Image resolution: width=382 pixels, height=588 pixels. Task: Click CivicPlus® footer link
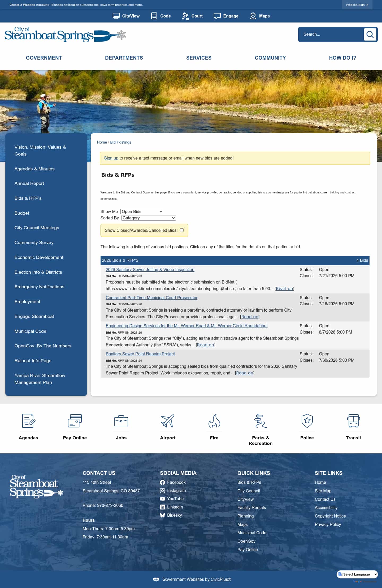[x=221, y=580]
